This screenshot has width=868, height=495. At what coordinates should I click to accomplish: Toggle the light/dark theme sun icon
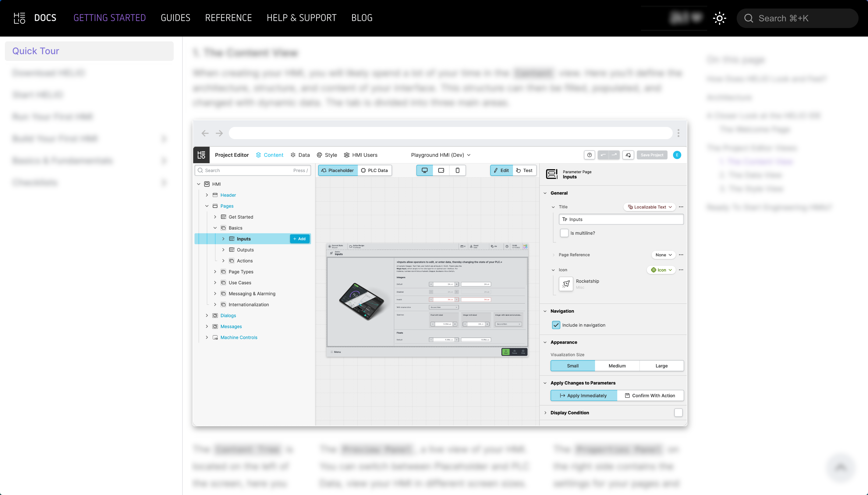[x=719, y=18]
